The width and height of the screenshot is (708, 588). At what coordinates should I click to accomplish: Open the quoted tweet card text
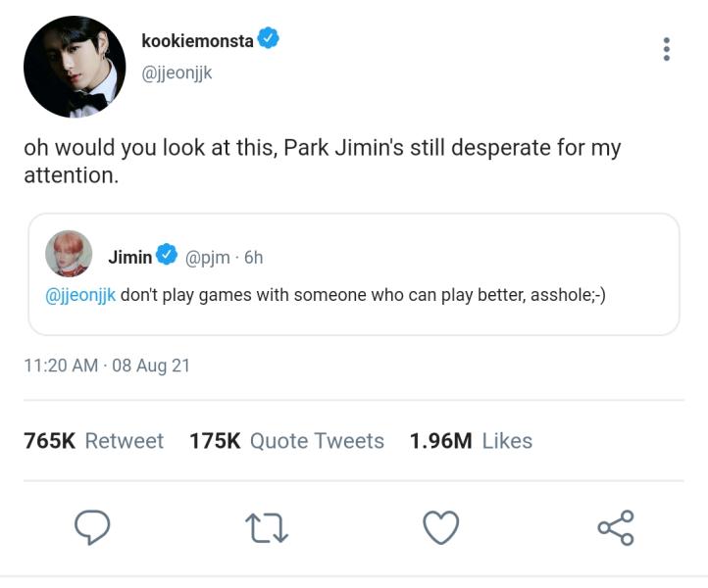click(363, 295)
